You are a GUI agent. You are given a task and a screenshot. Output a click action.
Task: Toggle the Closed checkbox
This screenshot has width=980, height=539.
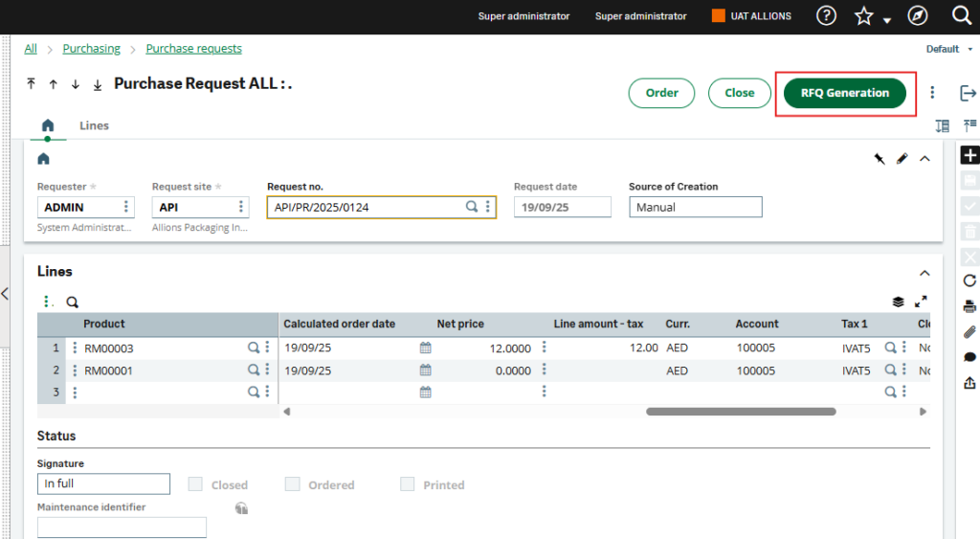click(195, 484)
